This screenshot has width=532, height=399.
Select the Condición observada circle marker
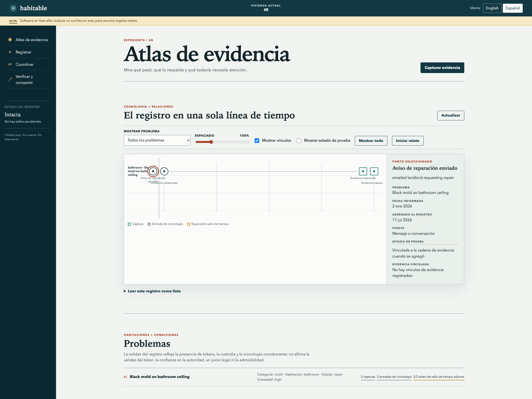tap(164, 171)
